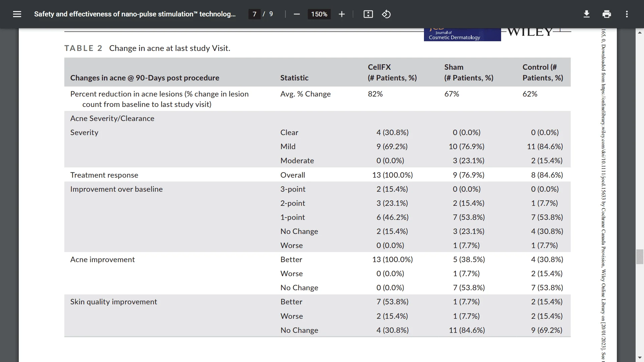Click 'Acne Severity/Clearance' row label
The height and width of the screenshot is (362, 644).
pos(112,118)
